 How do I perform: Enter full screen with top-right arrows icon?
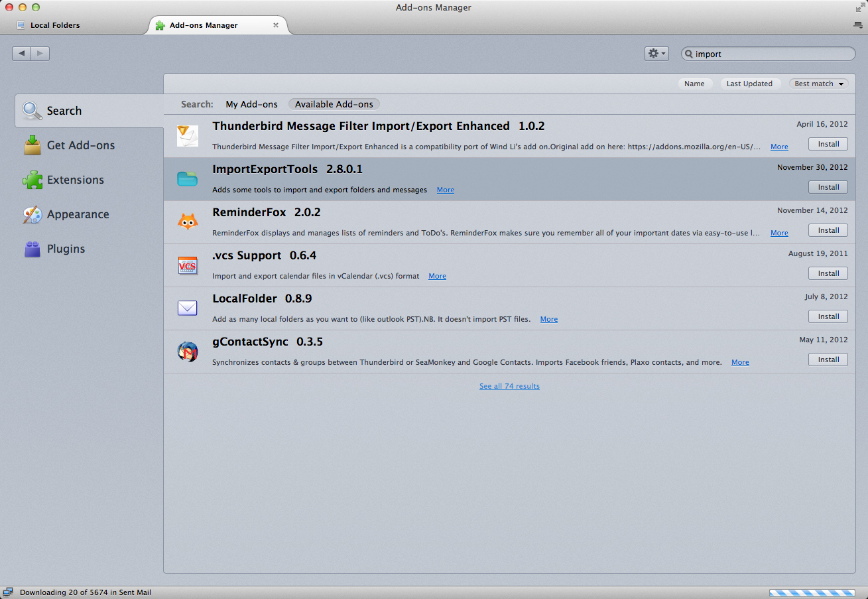tap(860, 7)
